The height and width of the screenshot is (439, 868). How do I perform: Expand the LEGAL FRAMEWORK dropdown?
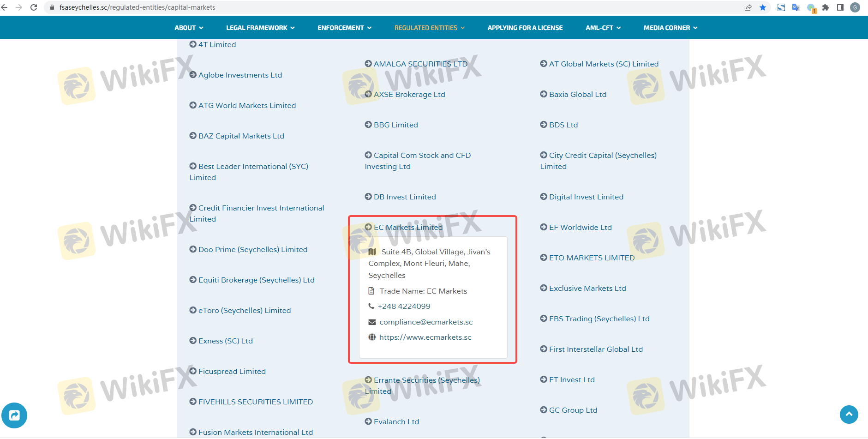point(260,28)
